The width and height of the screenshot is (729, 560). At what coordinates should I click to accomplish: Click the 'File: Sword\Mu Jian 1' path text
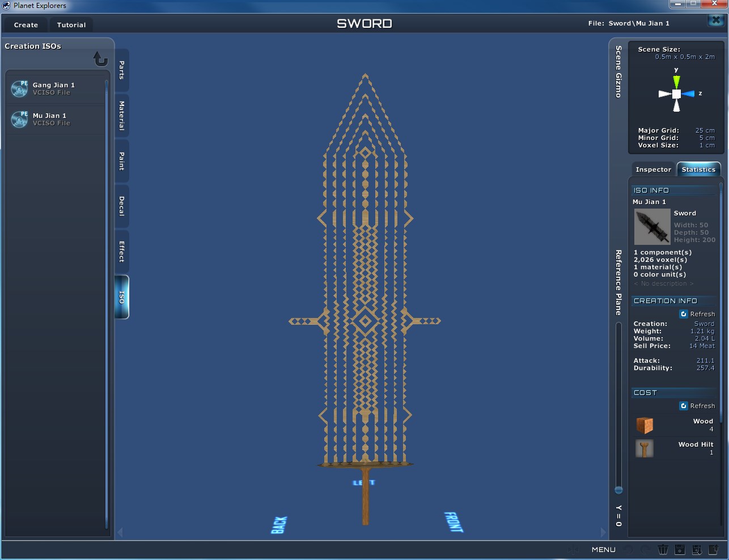pyautogui.click(x=629, y=23)
